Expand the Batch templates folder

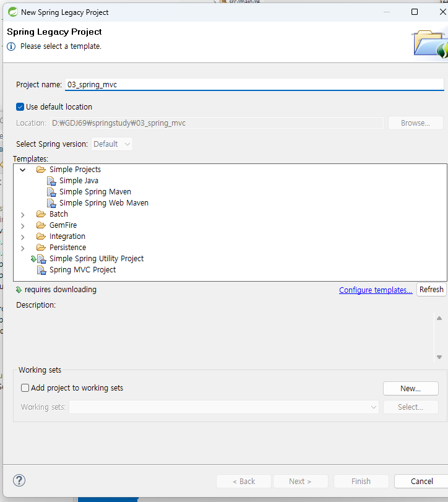(23, 215)
